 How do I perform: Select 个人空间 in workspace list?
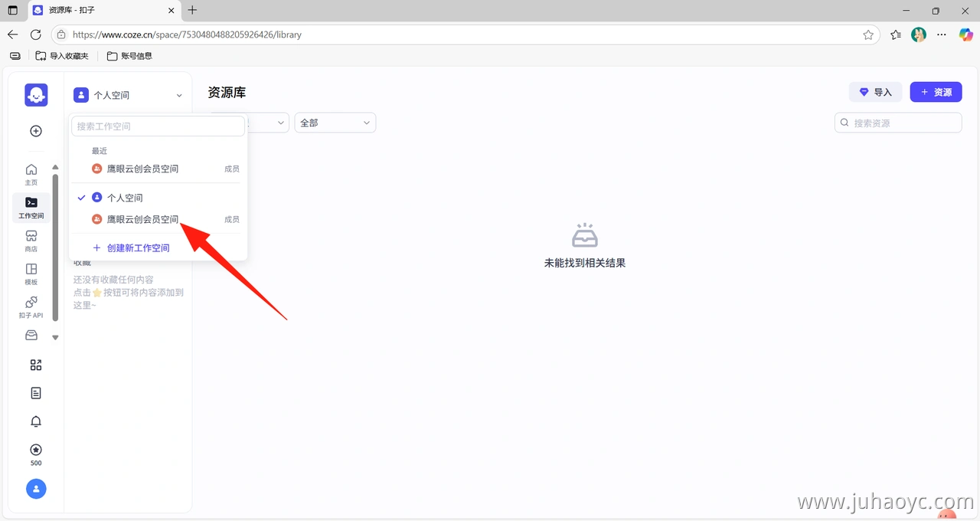[x=158, y=198]
